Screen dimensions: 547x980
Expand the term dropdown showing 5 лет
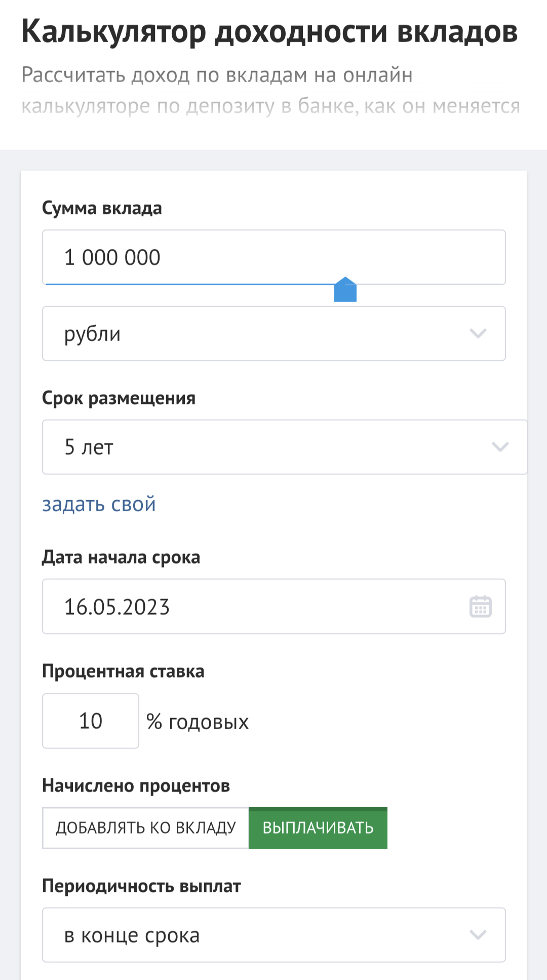(x=284, y=447)
